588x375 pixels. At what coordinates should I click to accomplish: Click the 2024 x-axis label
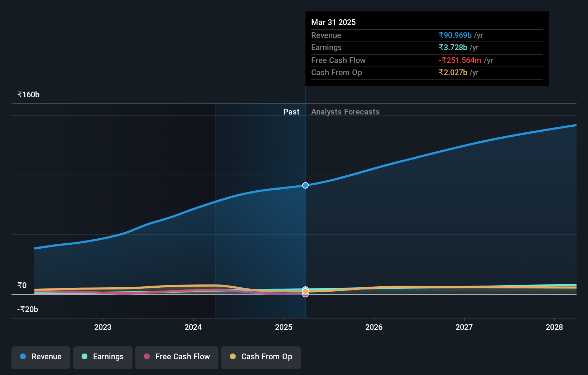[193, 327]
